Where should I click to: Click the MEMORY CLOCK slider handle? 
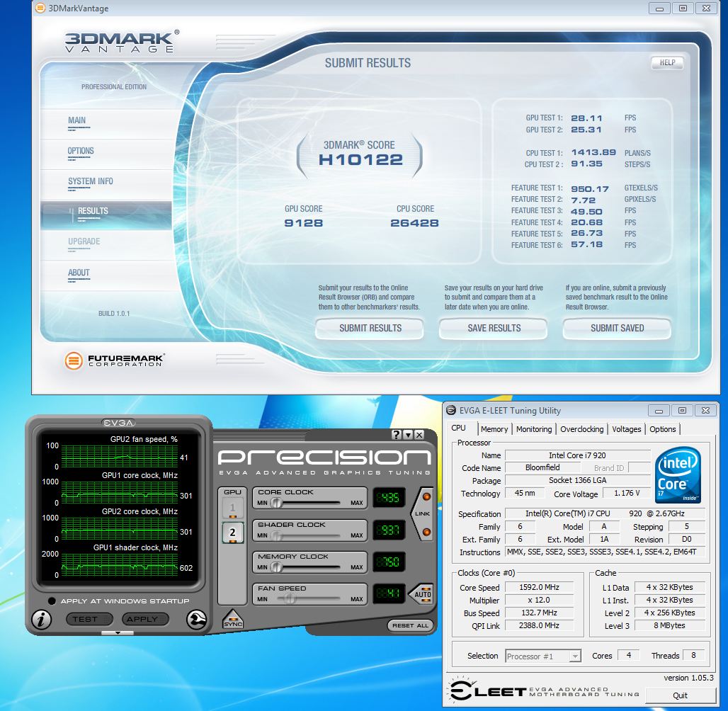point(276,567)
